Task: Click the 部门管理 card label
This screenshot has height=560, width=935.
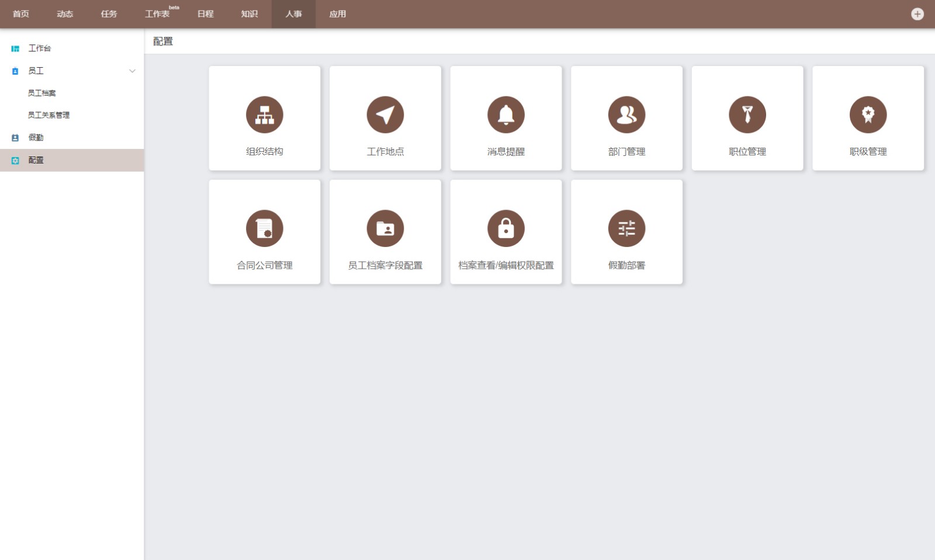Action: click(626, 152)
